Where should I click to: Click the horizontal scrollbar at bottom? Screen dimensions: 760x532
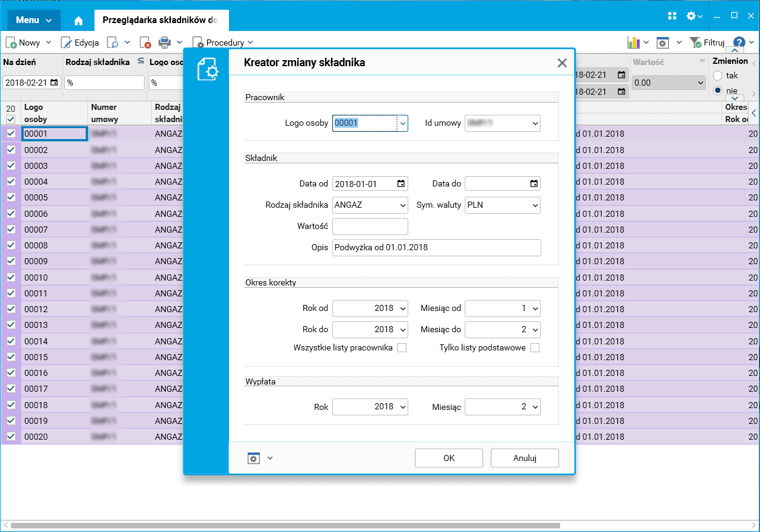coord(286,525)
